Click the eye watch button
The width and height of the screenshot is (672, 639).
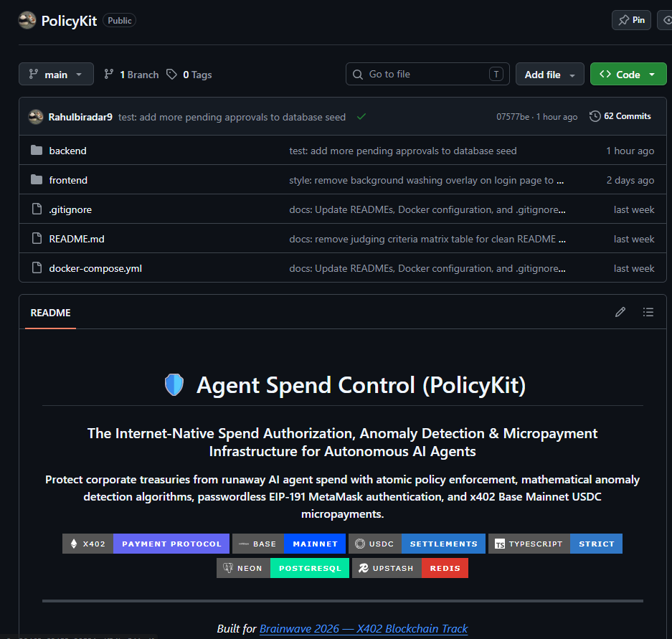click(665, 20)
